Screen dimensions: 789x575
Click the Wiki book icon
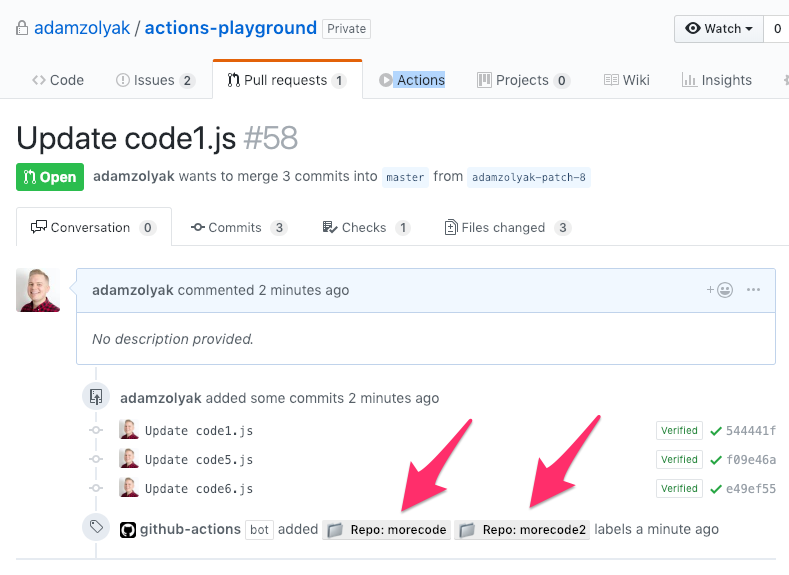click(611, 80)
